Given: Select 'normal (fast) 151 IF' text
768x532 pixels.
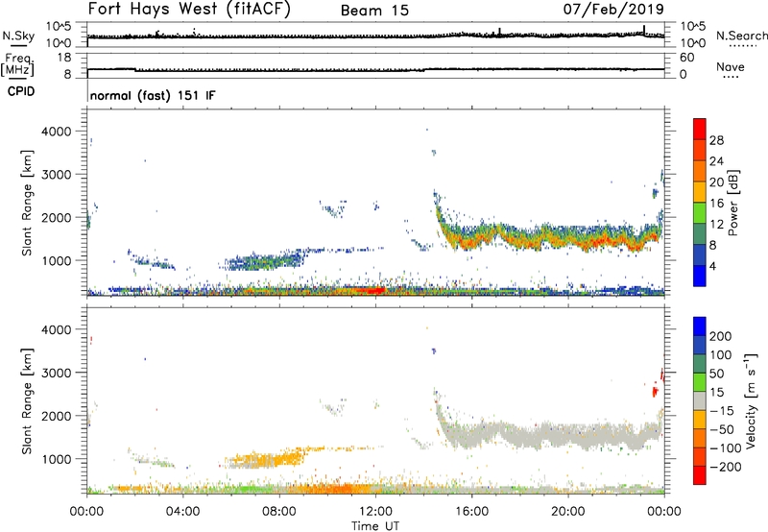Looking at the screenshot, I should tap(153, 96).
